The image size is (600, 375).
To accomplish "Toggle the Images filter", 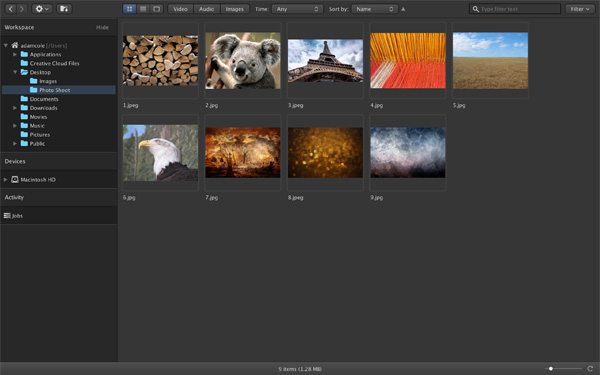I will click(235, 9).
